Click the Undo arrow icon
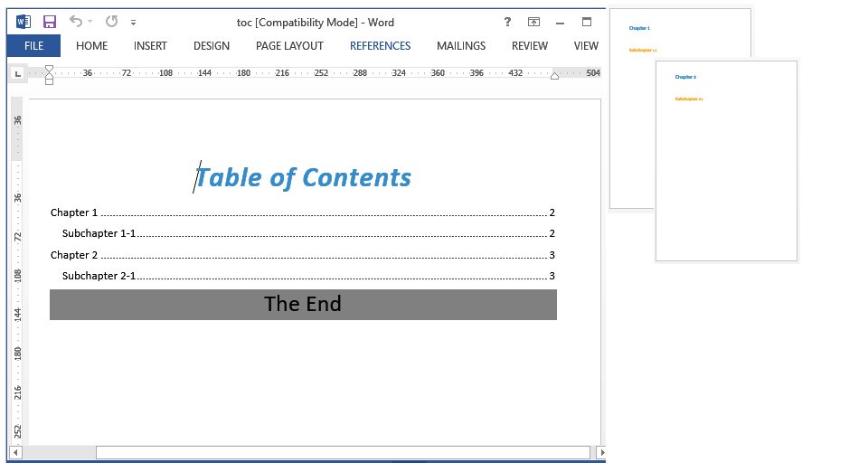This screenshot has width=868, height=472. (x=76, y=22)
